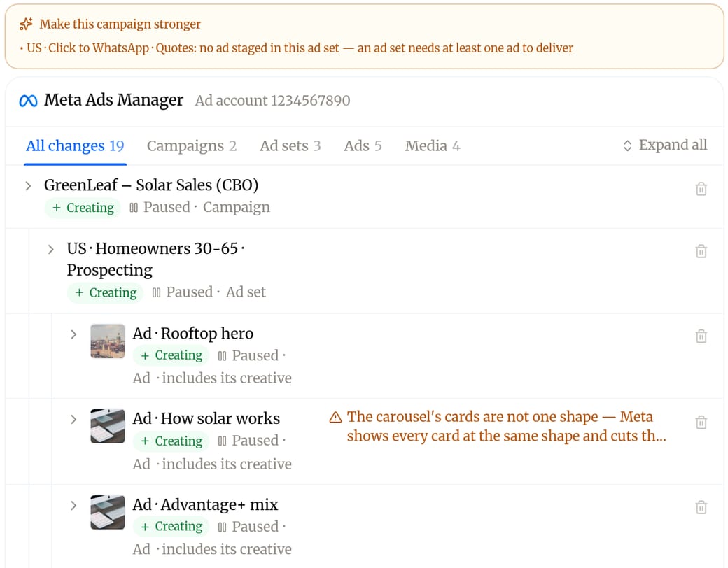The height and width of the screenshot is (568, 728).
Task: Click trash icon for US Homeowners ad set
Action: pyautogui.click(x=701, y=251)
